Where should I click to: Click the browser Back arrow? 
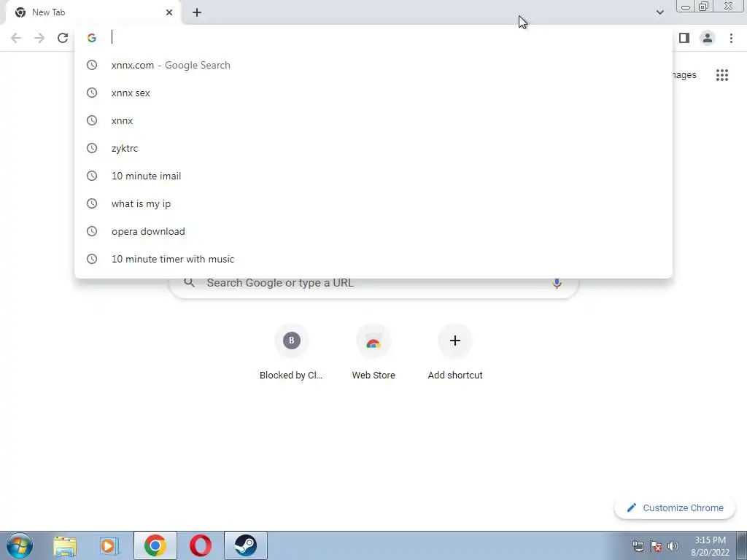tap(16, 38)
